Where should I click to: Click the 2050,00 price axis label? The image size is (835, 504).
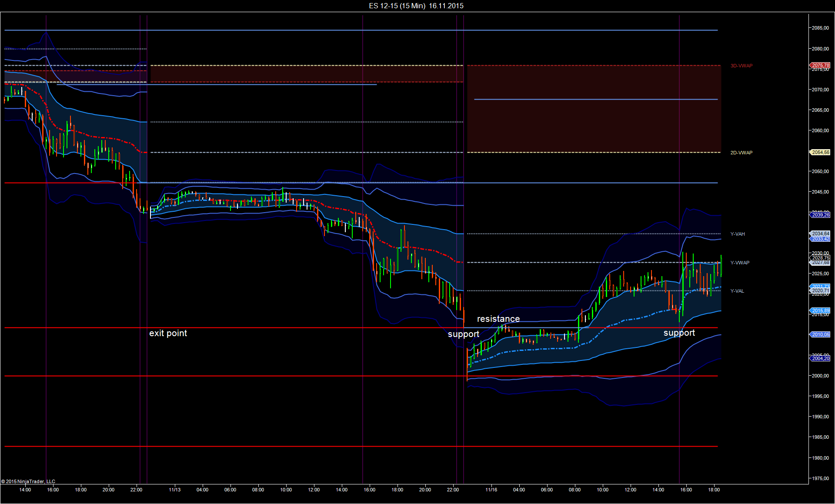coord(820,171)
